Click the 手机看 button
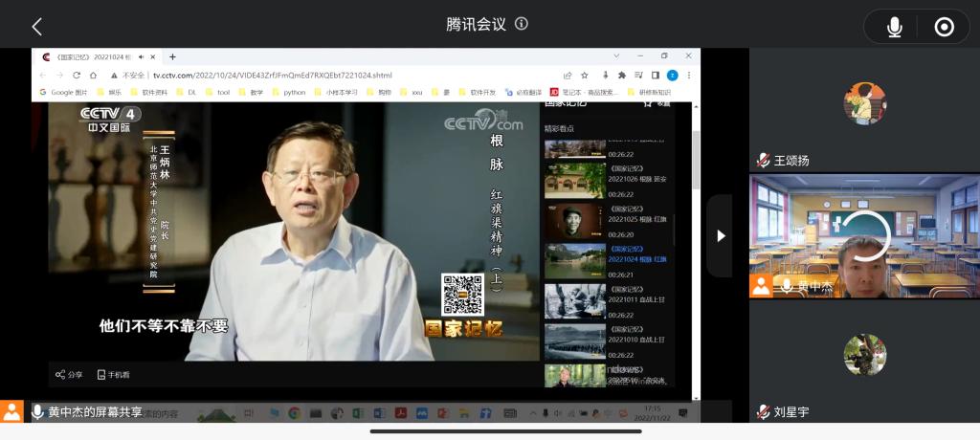Image resolution: width=980 pixels, height=440 pixels. coord(114,375)
